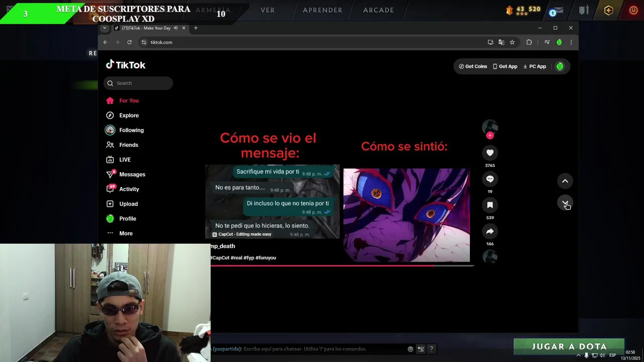The width and height of the screenshot is (644, 362).
Task: Reload the TikTok page
Action: tap(129, 42)
